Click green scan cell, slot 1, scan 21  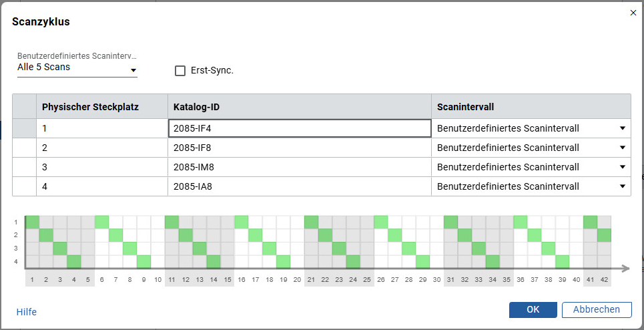coord(311,222)
